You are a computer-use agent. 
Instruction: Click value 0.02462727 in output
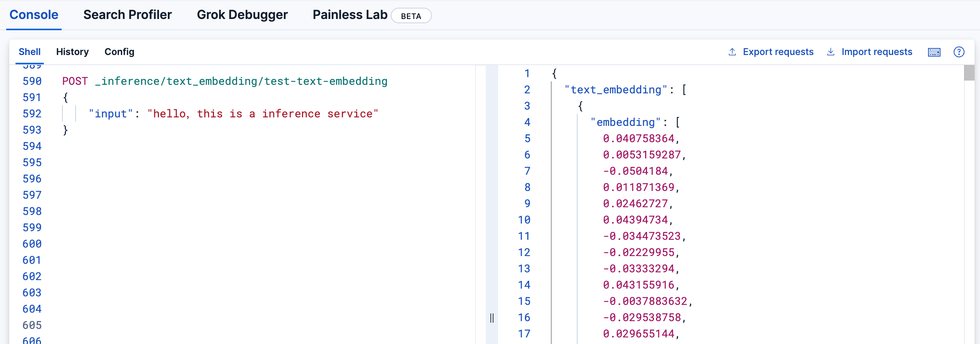(x=635, y=203)
